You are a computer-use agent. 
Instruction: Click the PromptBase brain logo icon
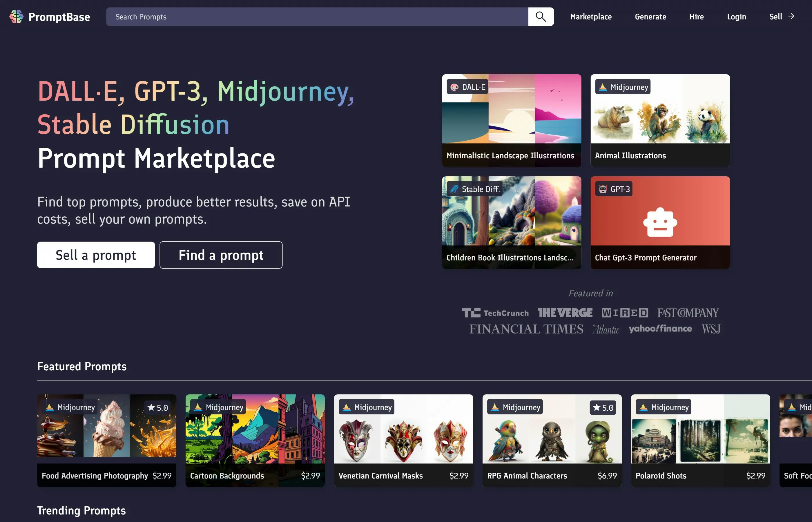(x=16, y=17)
